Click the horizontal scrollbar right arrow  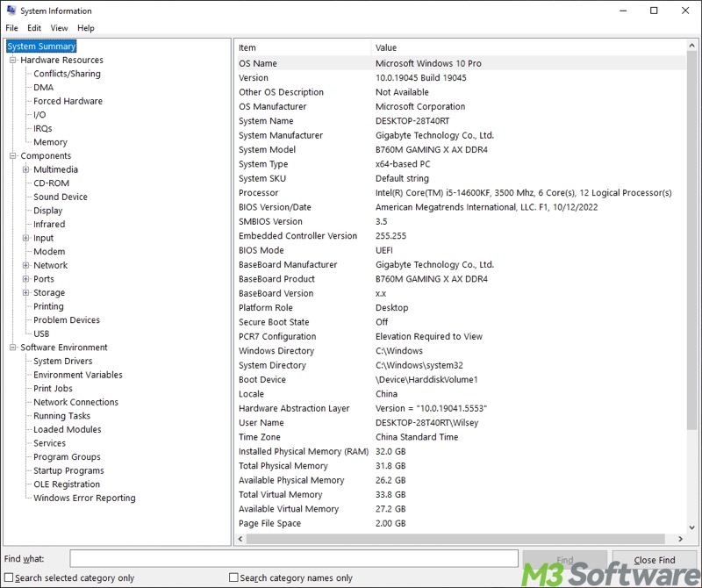681,539
